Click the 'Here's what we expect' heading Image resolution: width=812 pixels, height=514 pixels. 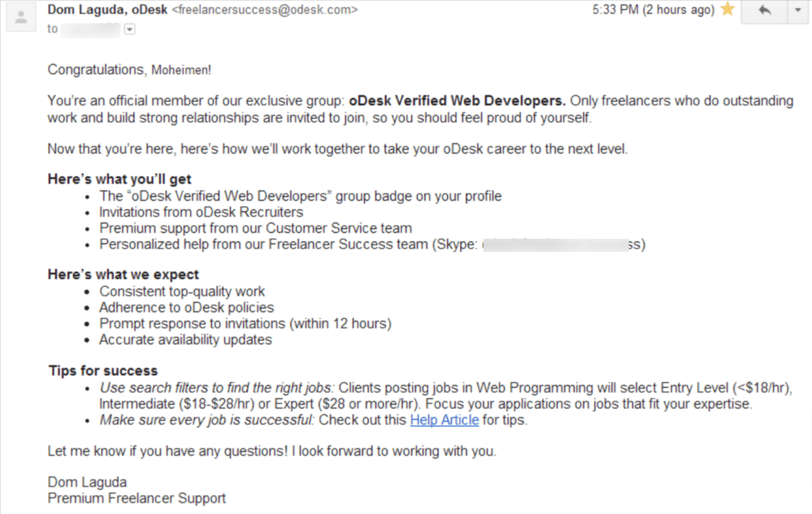[123, 275]
